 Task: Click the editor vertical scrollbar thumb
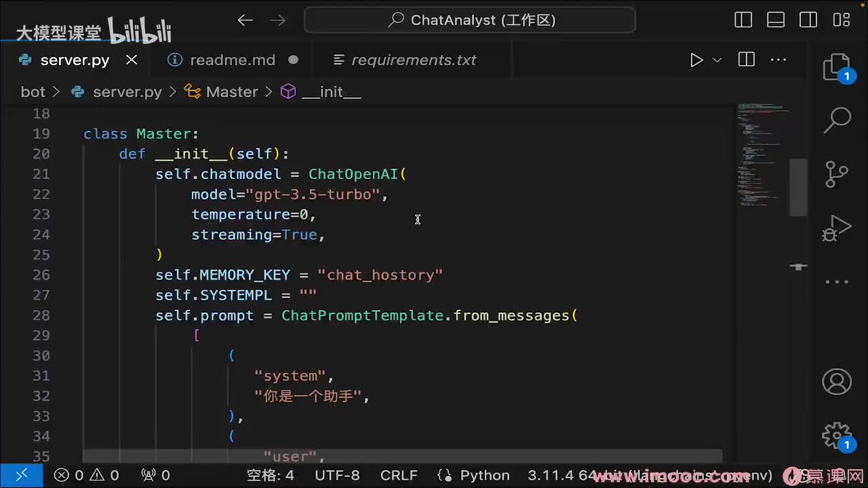tap(798, 187)
